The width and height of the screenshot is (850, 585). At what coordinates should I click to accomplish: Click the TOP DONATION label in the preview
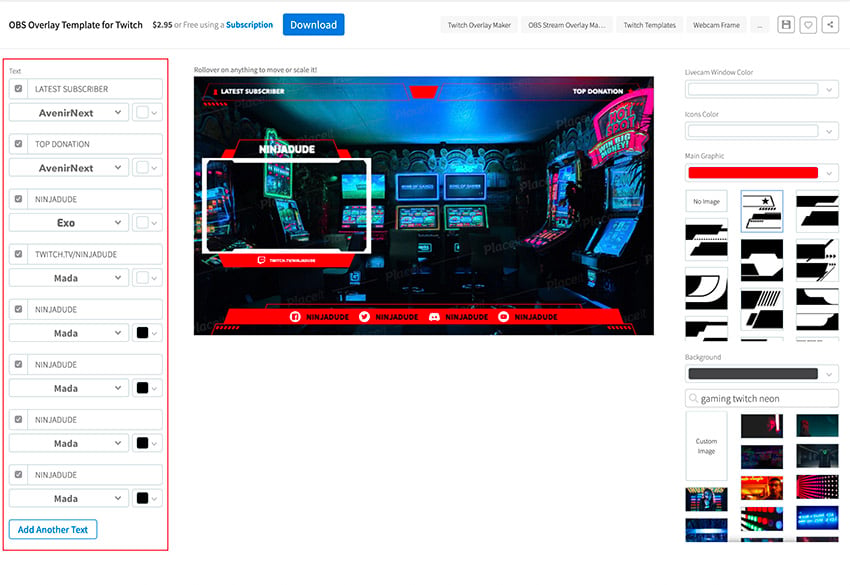597,92
